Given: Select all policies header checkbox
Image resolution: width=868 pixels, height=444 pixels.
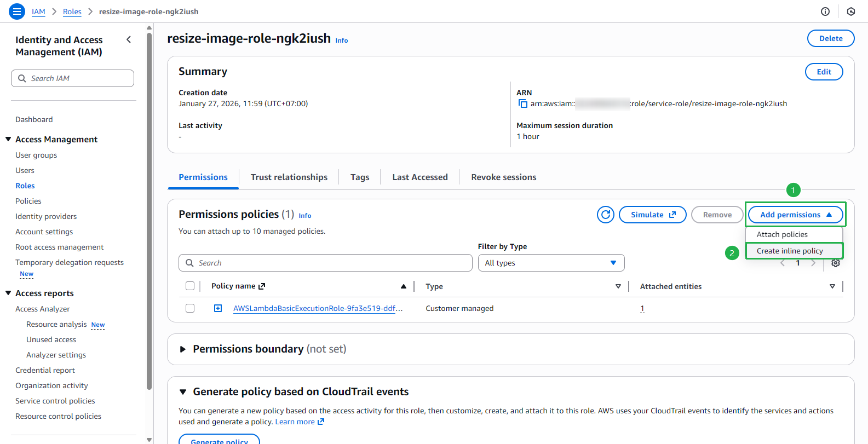Looking at the screenshot, I should tap(190, 286).
